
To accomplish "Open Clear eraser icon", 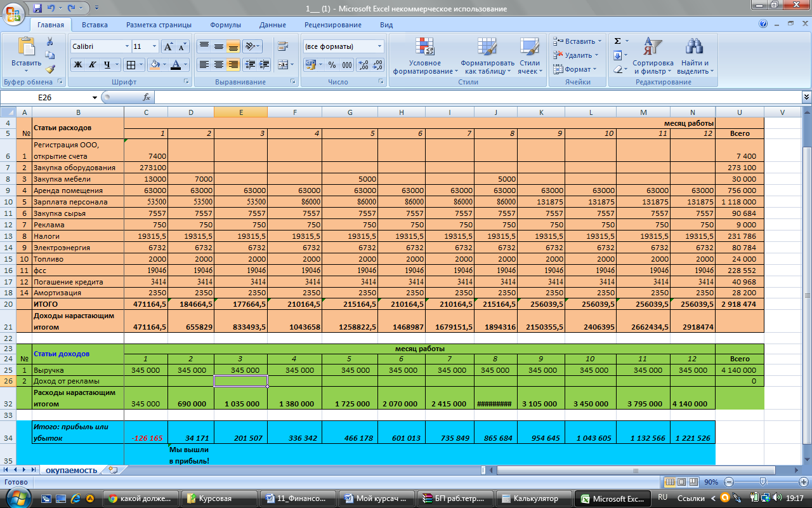I will [x=618, y=69].
